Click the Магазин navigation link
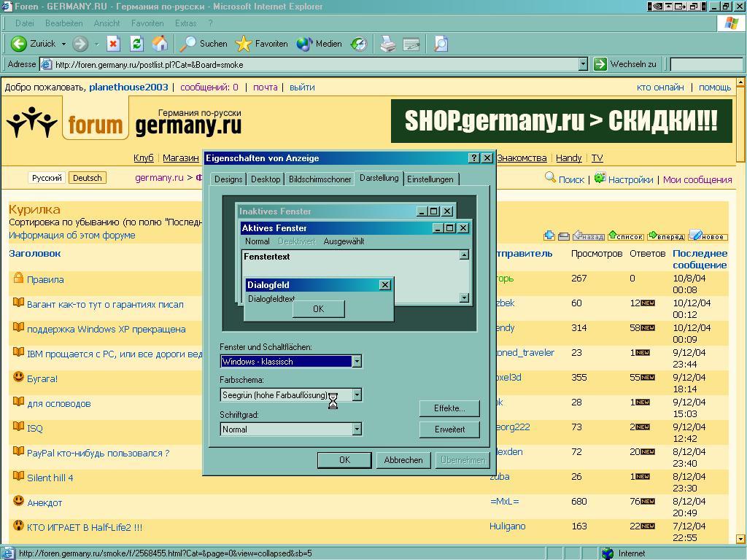Screen dimensions: 747x560 [x=181, y=158]
